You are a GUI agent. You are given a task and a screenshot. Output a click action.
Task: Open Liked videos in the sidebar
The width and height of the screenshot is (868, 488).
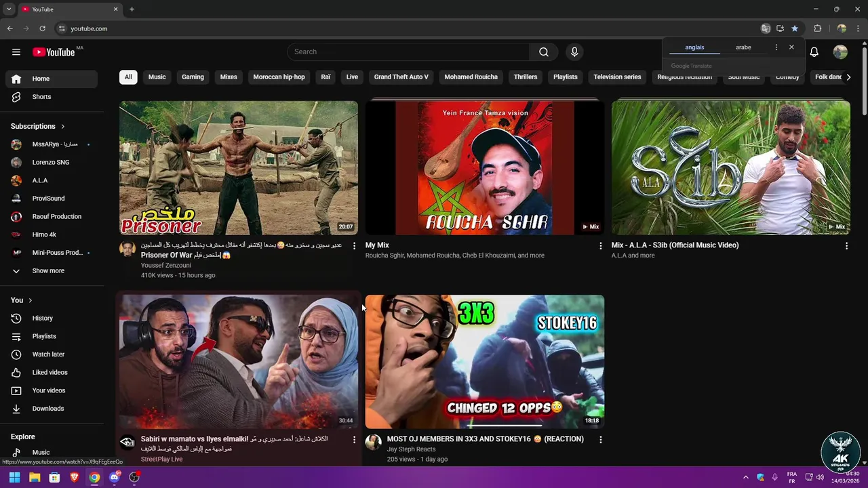[52, 372]
